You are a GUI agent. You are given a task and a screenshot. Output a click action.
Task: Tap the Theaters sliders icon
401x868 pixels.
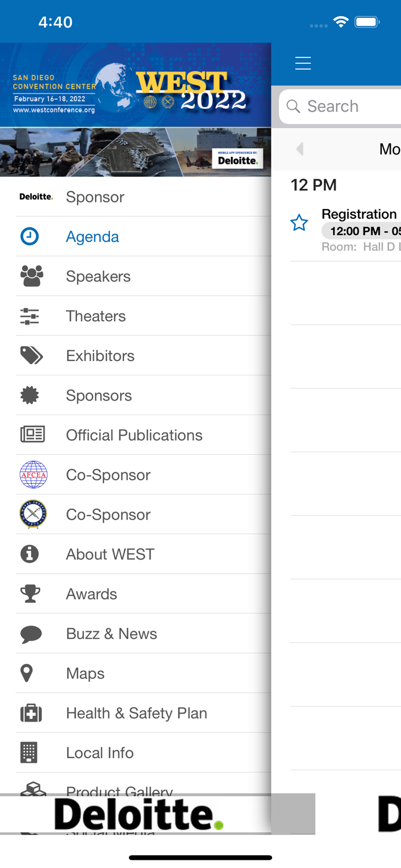pos(30,316)
